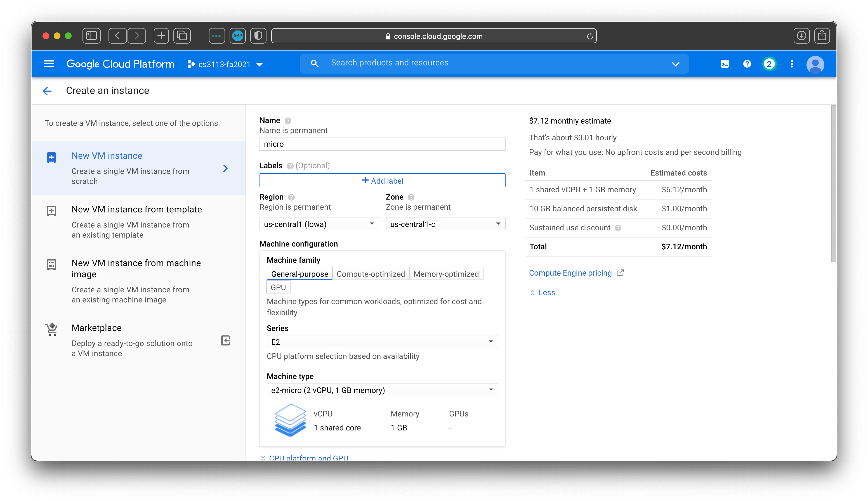Screen dimensions: 868x502
Task: Click the machine stack illustration icon
Action: (290, 420)
